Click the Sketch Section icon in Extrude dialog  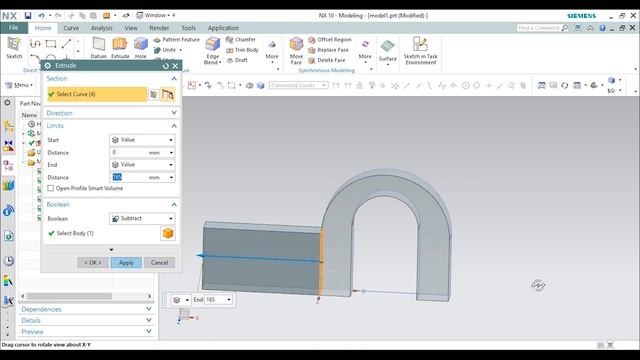[153, 94]
